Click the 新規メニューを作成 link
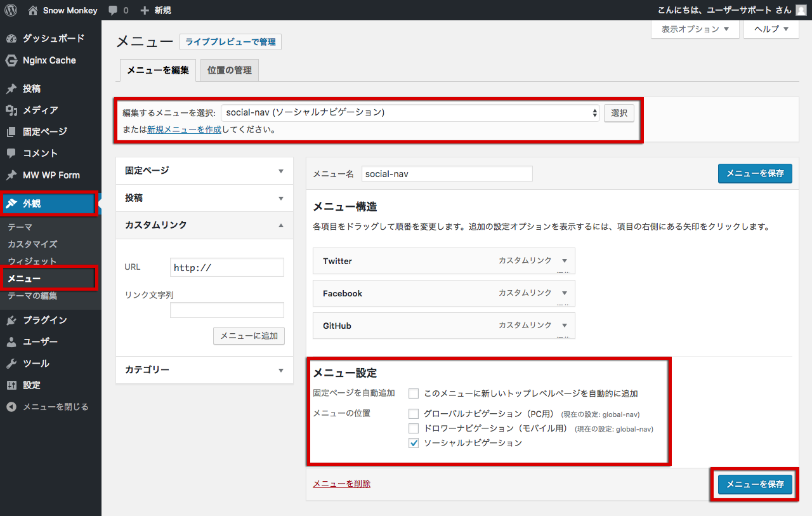The height and width of the screenshot is (516, 812). [184, 129]
